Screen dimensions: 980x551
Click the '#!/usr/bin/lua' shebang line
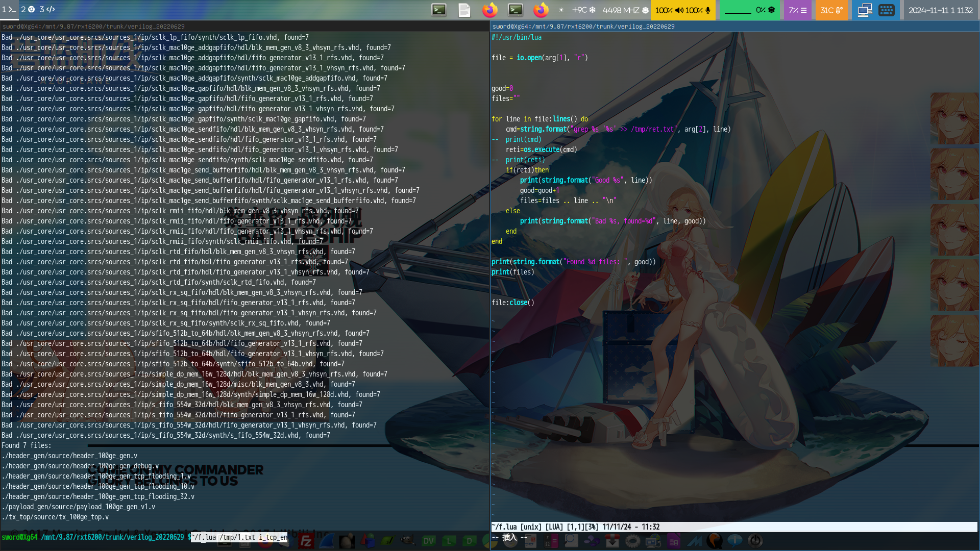517,37
